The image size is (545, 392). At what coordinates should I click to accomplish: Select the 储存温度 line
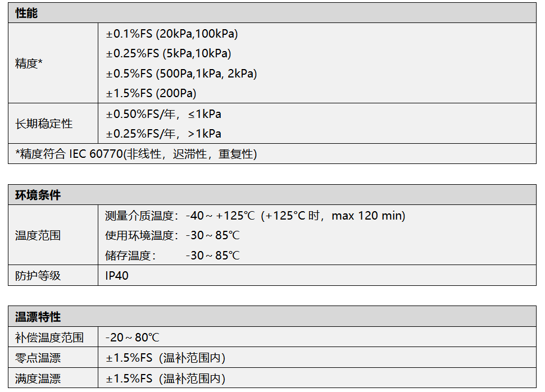coord(172,256)
